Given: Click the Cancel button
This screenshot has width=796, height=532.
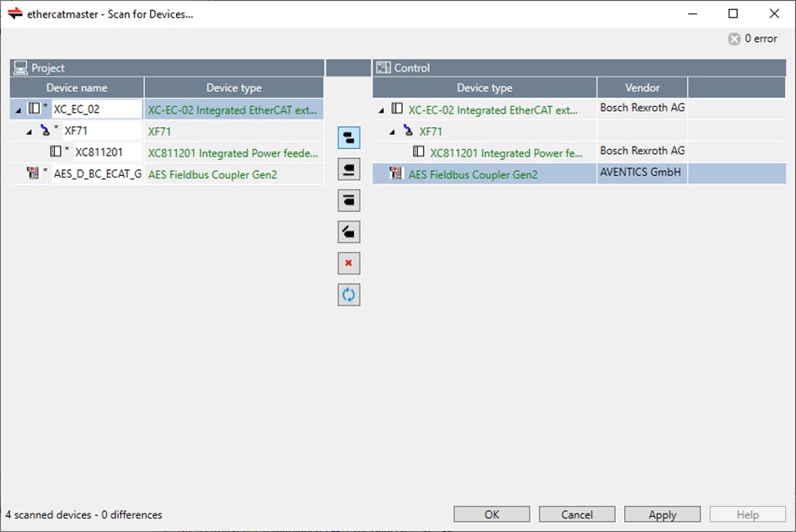Looking at the screenshot, I should (x=577, y=514).
